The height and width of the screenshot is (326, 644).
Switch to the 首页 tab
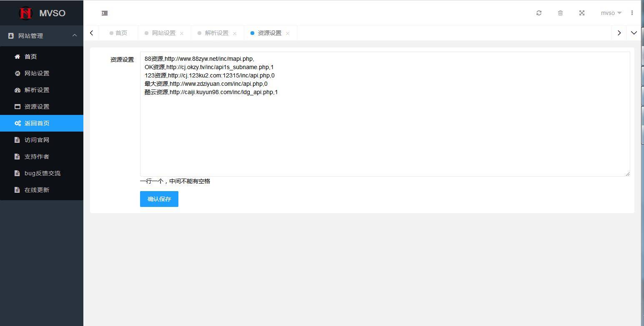[121, 33]
